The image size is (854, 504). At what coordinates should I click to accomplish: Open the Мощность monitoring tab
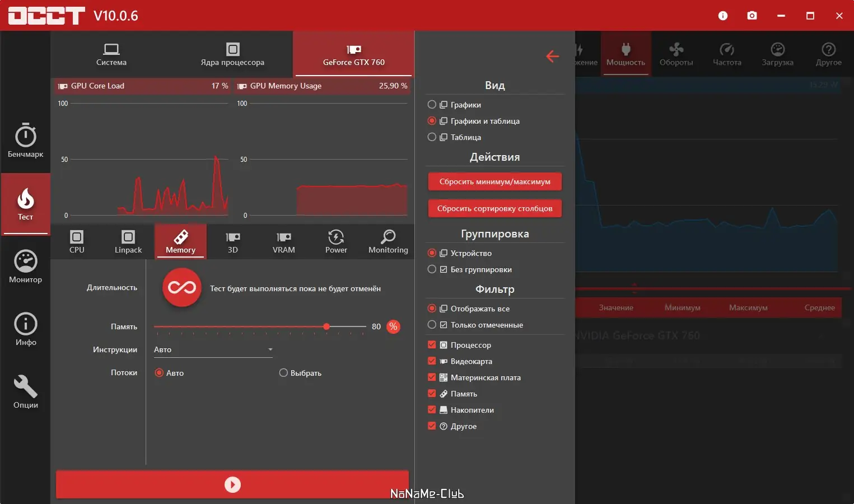pyautogui.click(x=626, y=54)
